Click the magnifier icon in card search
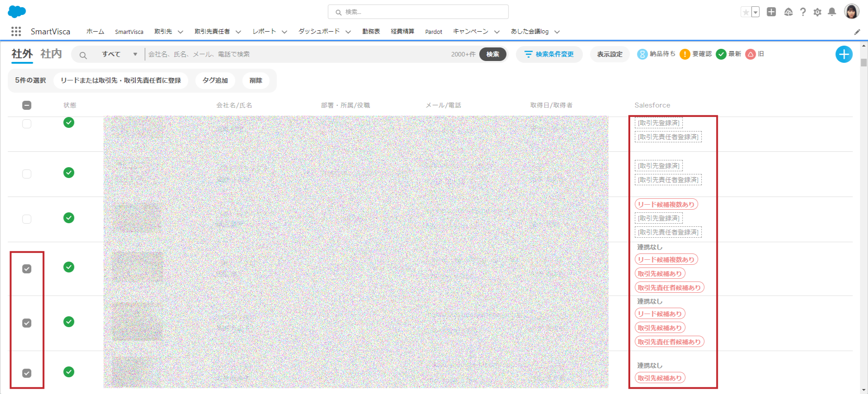868x394 pixels. click(x=83, y=55)
